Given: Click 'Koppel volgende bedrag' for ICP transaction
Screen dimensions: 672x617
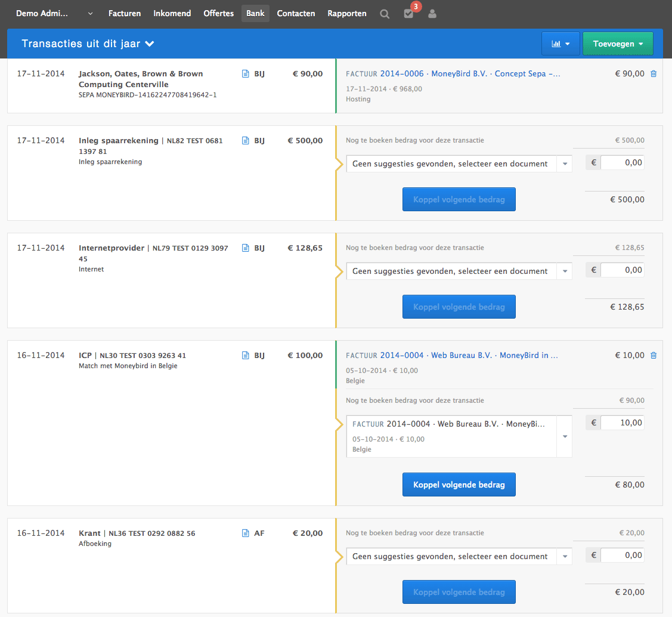Looking at the screenshot, I should (x=459, y=485).
